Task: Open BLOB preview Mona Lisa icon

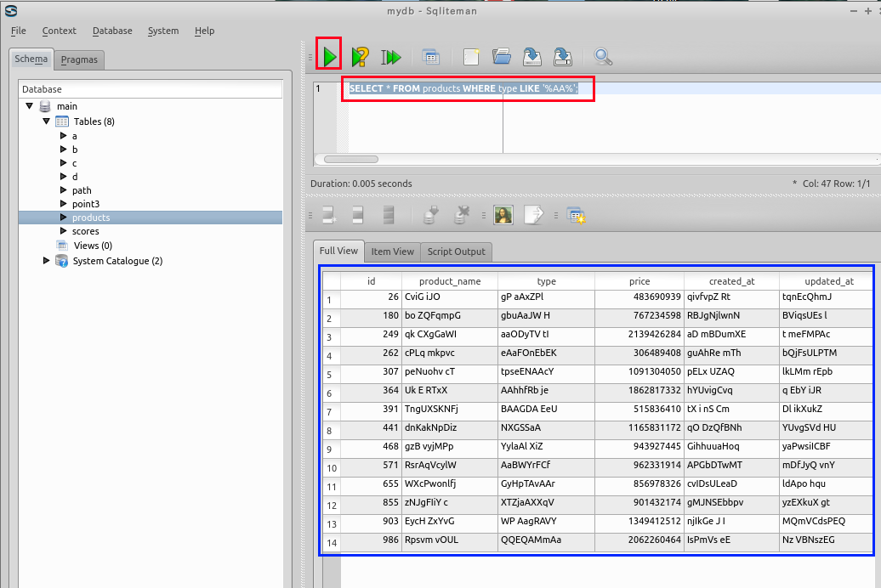Action: pos(503,215)
